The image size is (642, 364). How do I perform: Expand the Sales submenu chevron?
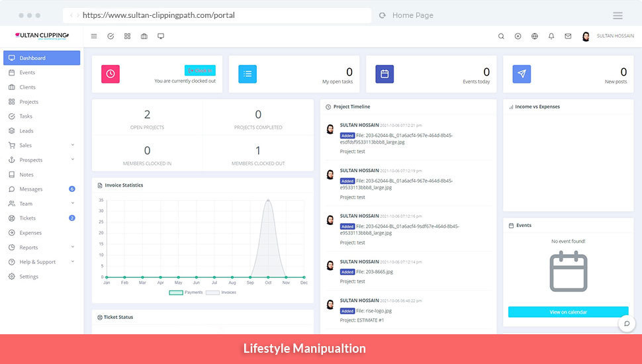click(x=72, y=145)
